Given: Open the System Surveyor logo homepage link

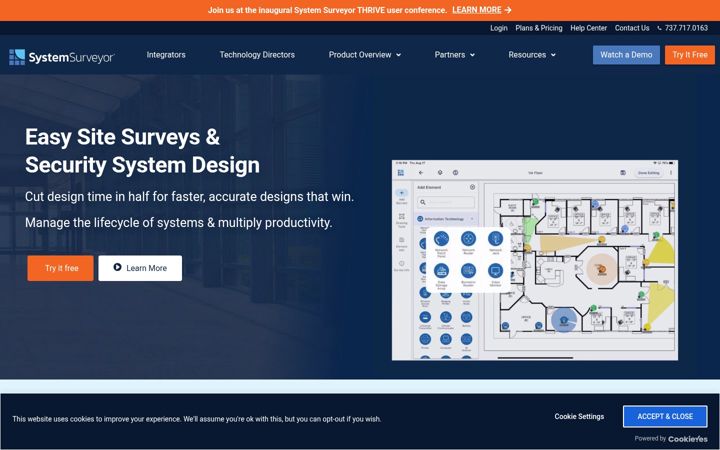Looking at the screenshot, I should click(62, 57).
